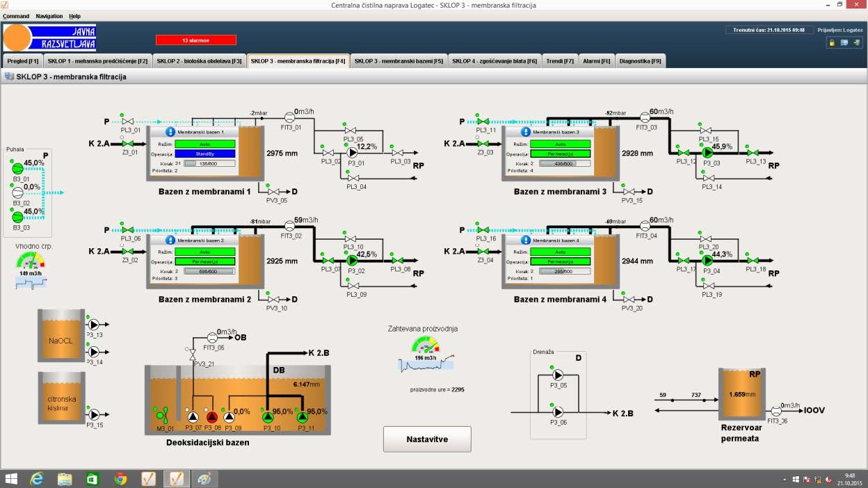Click the red 13 alarmov banner

click(x=195, y=40)
